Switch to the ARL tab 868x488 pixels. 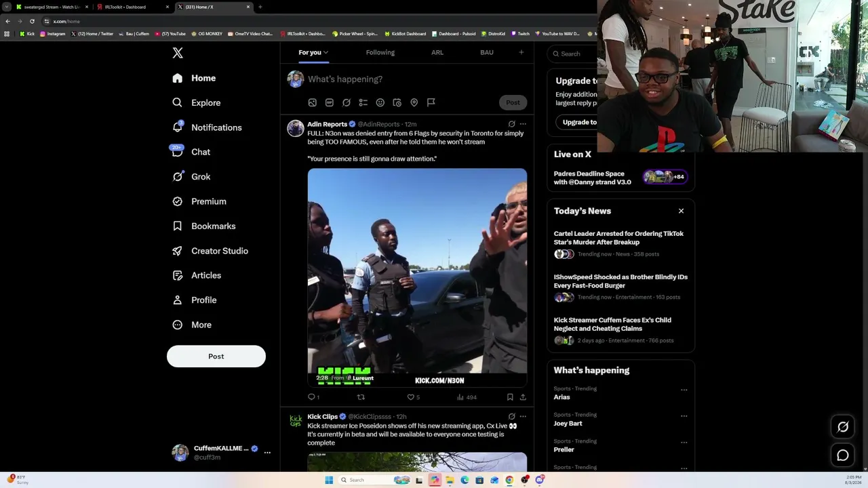click(x=437, y=52)
